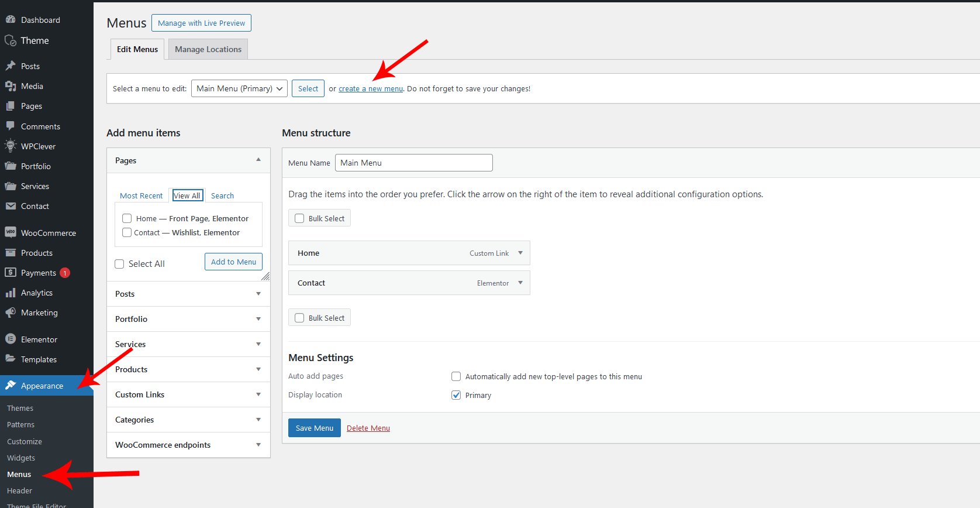Open the Main Menu (Primary) dropdown
980x508 pixels.
click(239, 88)
